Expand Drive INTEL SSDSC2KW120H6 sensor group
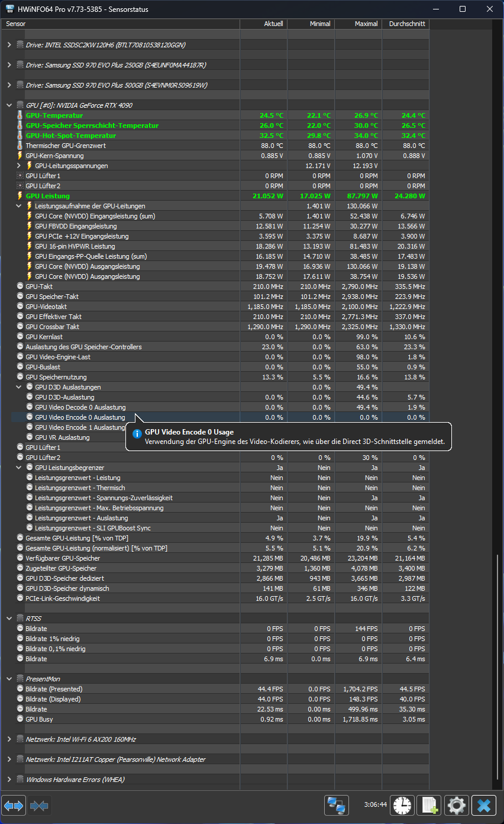 pos(8,45)
